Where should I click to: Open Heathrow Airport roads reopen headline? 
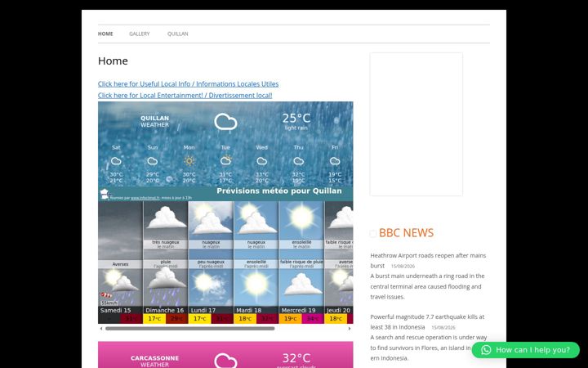tap(428, 260)
